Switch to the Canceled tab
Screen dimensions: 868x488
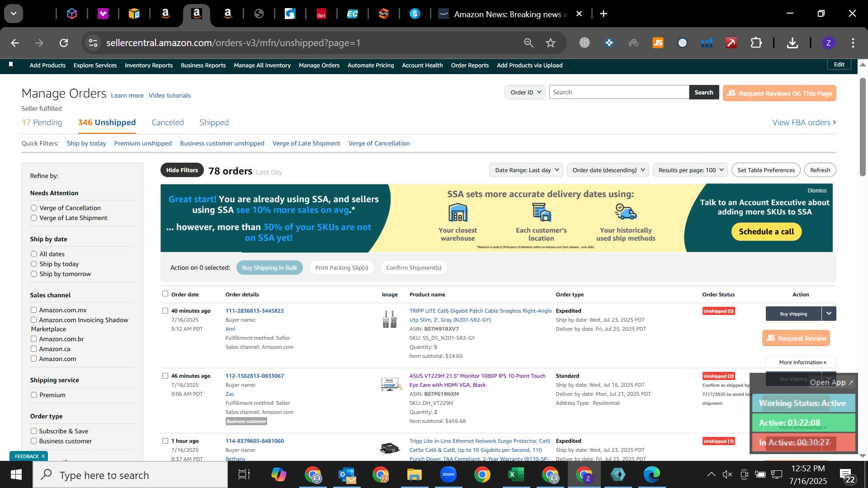pyautogui.click(x=168, y=122)
